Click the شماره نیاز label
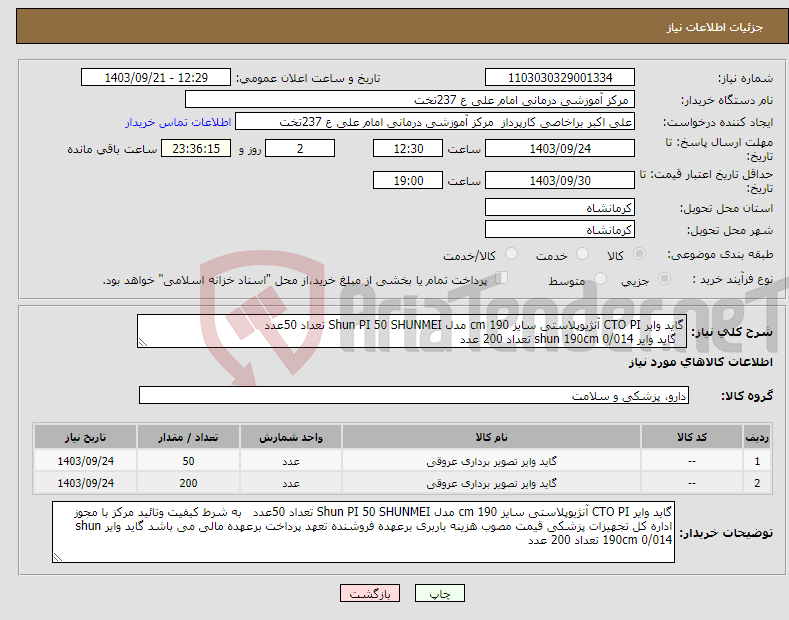 [x=745, y=79]
